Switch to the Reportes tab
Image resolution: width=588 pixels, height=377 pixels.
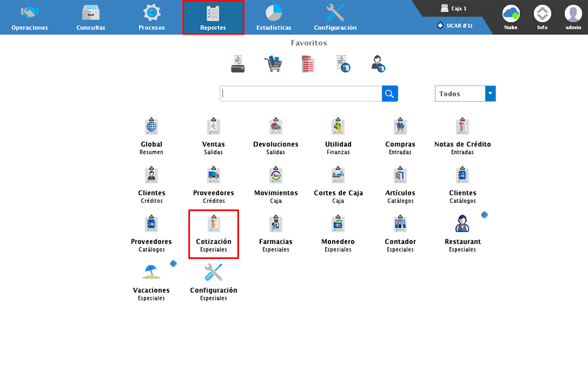click(x=213, y=18)
